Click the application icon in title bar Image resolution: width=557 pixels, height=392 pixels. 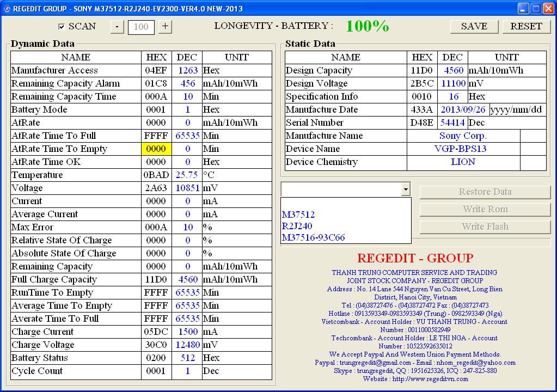(x=7, y=9)
